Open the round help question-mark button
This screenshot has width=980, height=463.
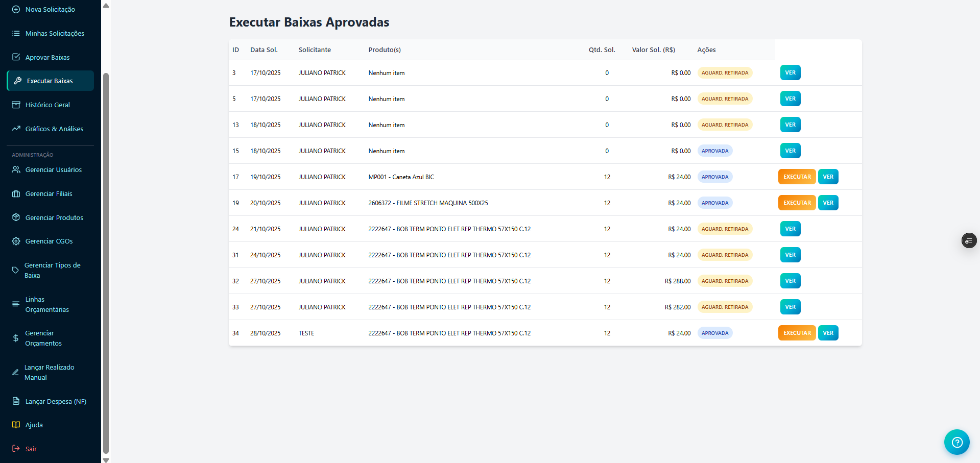[957, 442]
